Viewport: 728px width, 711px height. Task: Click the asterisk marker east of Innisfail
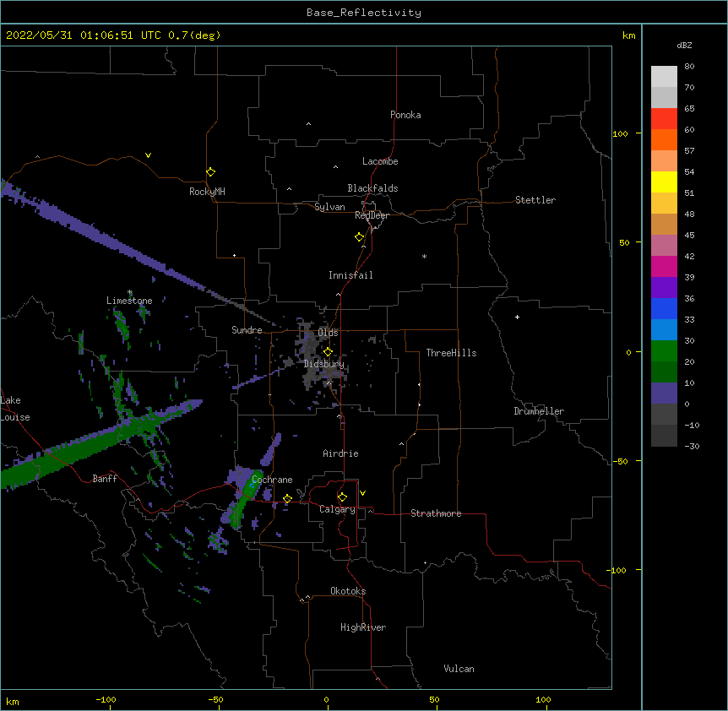point(424,256)
